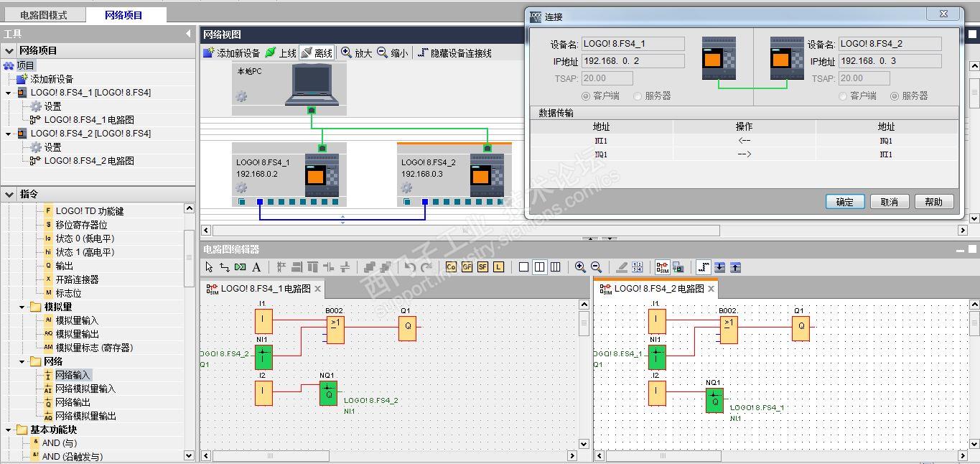This screenshot has height=464, width=980.
Task: Click 帮助 in the connection dialog
Action: (934, 202)
